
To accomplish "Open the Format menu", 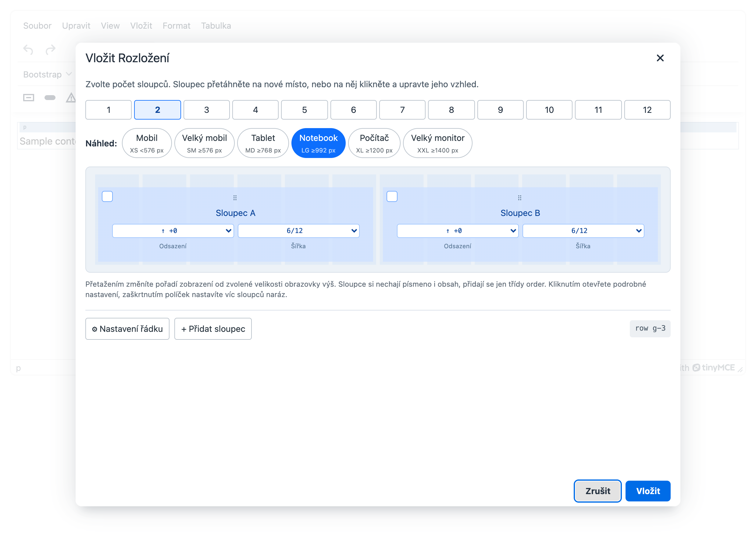I will pos(176,26).
